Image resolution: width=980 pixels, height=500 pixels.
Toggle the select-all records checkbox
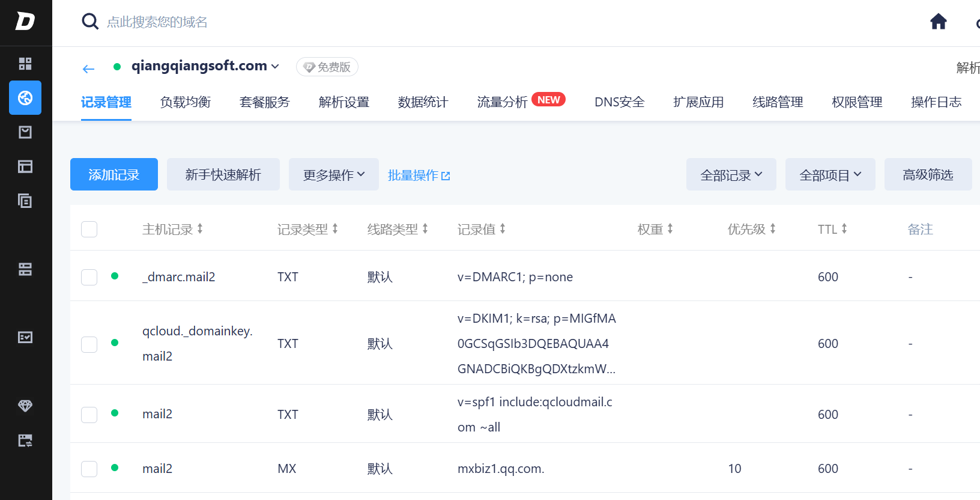pos(89,229)
